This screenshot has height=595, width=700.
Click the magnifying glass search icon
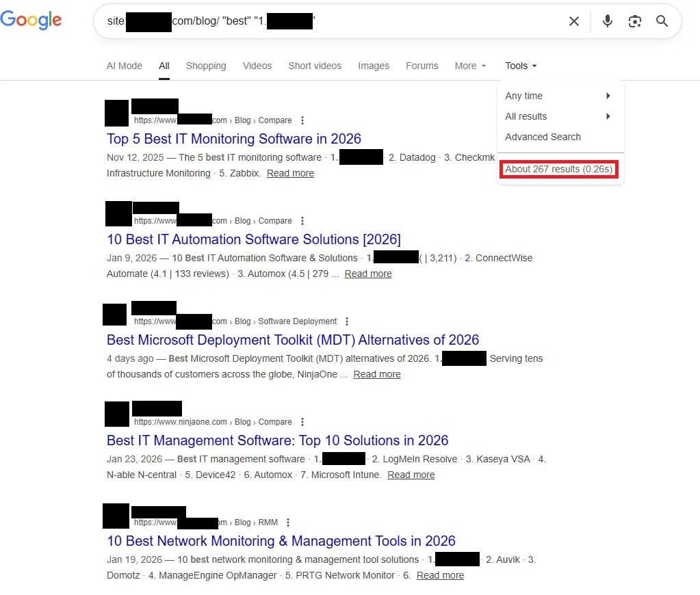click(x=662, y=21)
